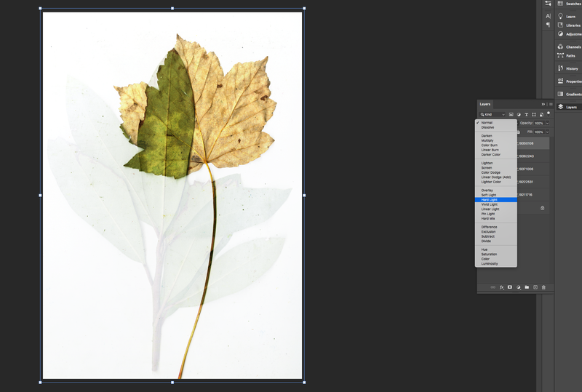
Task: Choose the Normal blend mode
Action: (x=496, y=122)
